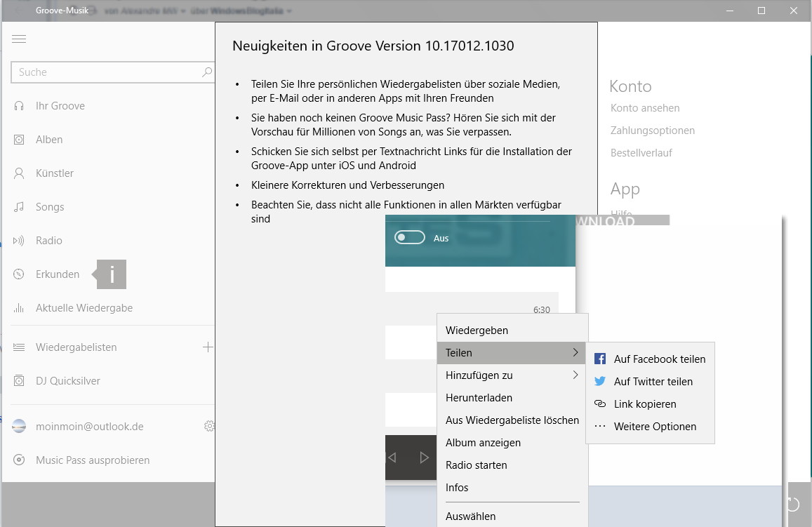This screenshot has height=527, width=812.
Task: Click the Alben album icon
Action: tap(19, 140)
